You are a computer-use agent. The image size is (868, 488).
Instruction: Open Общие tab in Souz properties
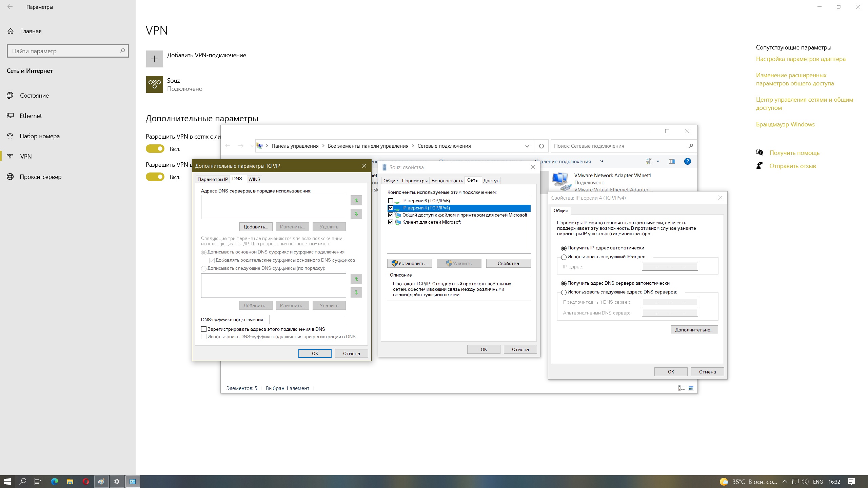pyautogui.click(x=391, y=181)
